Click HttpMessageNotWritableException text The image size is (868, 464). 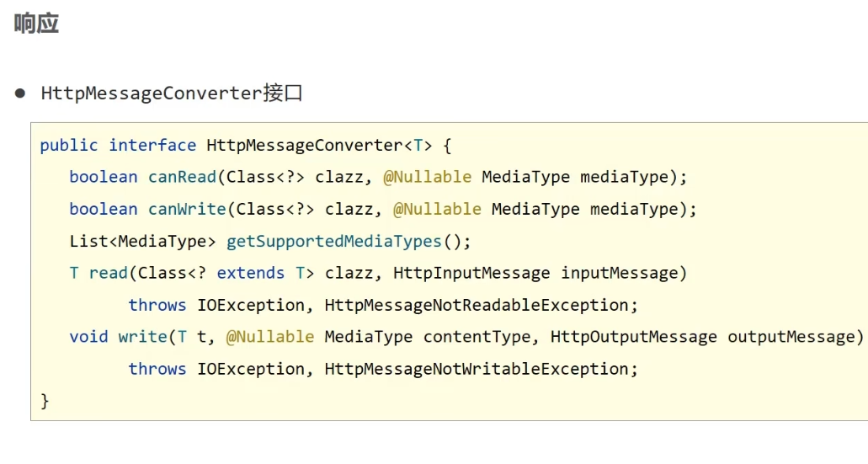click(476, 369)
